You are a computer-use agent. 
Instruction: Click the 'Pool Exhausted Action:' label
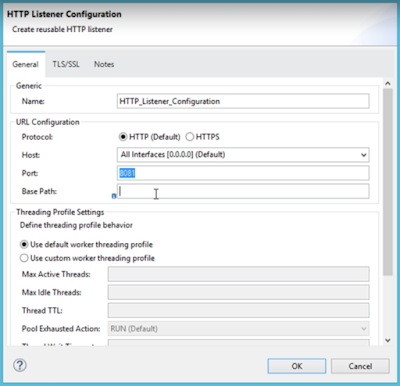pos(61,329)
